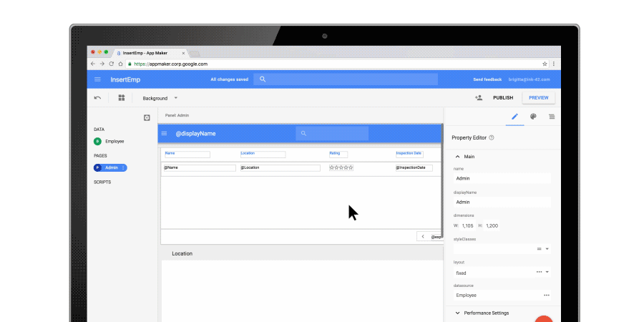The height and width of the screenshot is (322, 644).
Task: Click the app settings gear icon in sidebar
Action: [147, 118]
